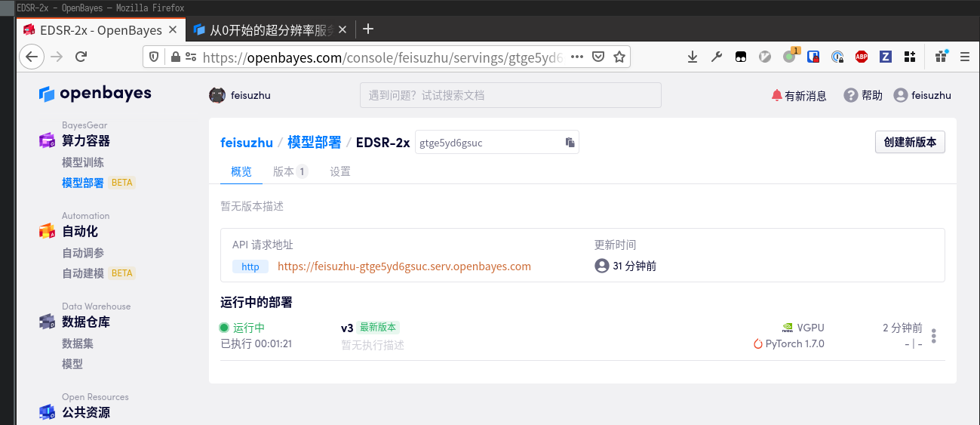Open the API request URL link
The image size is (980, 425).
click(x=404, y=266)
